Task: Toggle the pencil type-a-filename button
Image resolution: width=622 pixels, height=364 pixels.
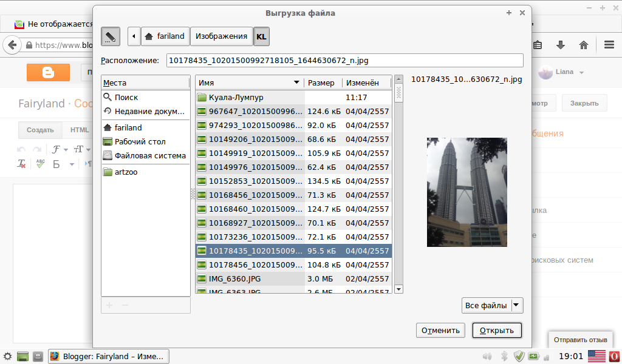Action: click(x=110, y=36)
